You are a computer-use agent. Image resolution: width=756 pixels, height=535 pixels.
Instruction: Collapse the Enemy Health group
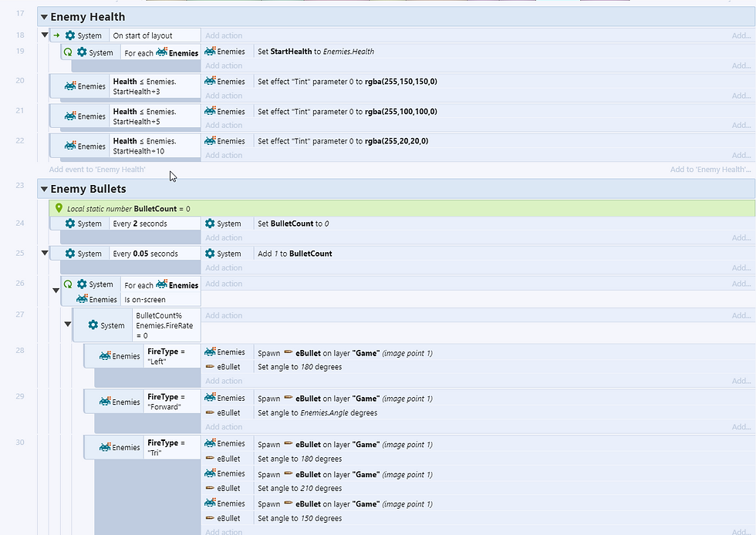click(x=44, y=17)
